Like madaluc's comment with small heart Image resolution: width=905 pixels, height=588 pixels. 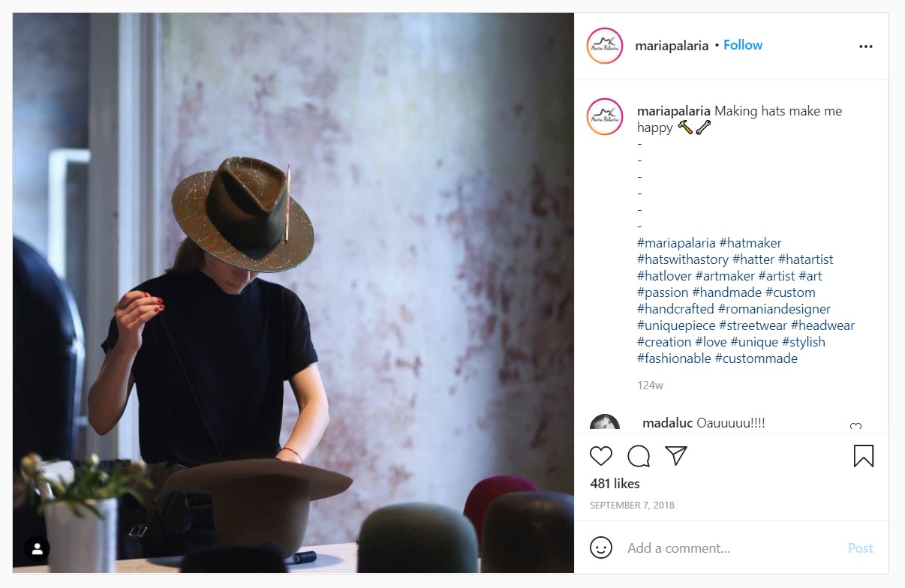tap(855, 427)
